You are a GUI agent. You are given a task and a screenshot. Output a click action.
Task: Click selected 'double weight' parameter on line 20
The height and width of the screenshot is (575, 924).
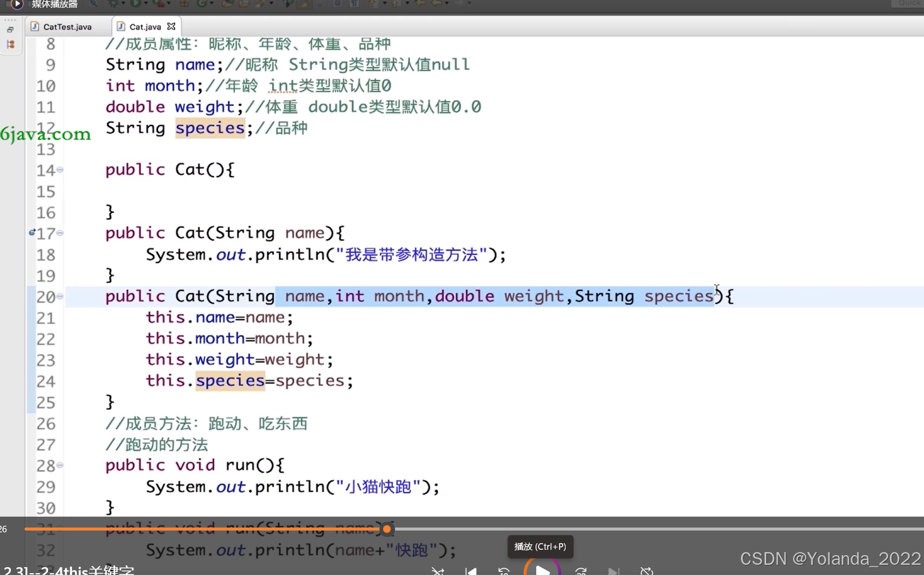[500, 296]
